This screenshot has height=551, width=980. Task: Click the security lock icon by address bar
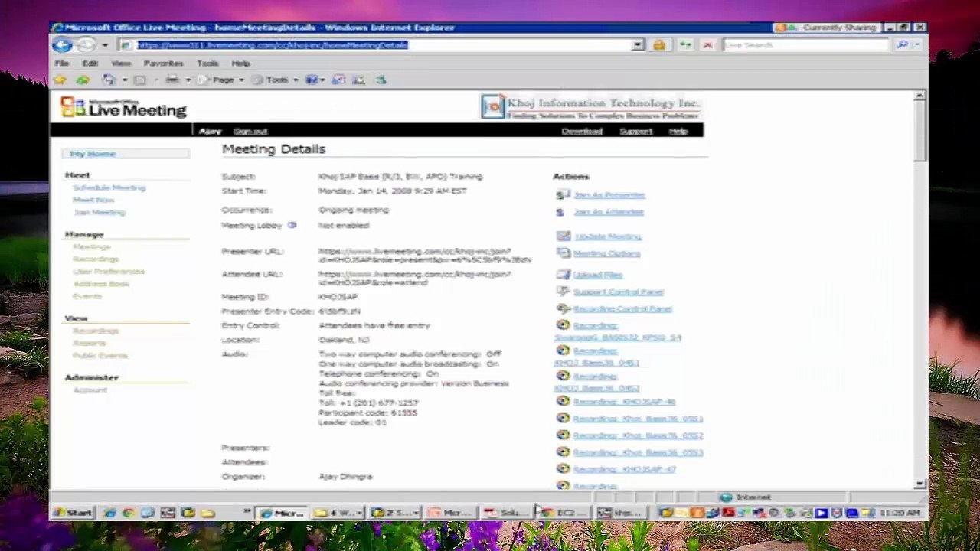tap(659, 45)
